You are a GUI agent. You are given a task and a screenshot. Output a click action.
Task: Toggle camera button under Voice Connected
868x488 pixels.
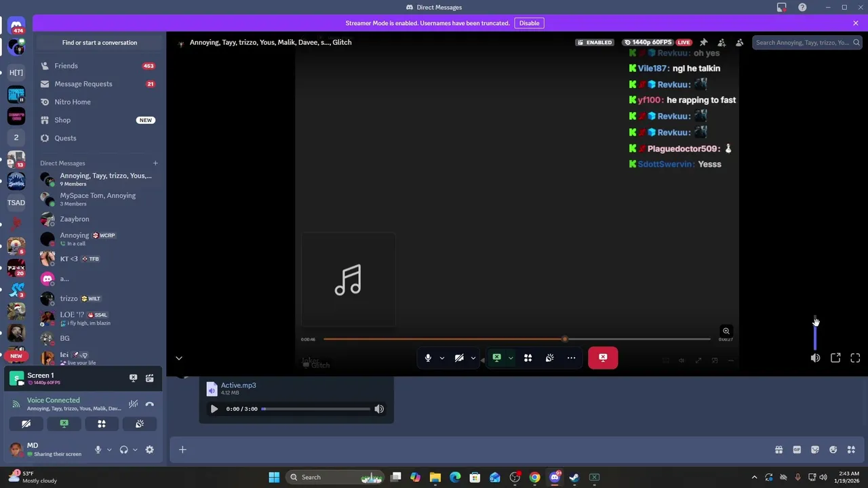click(26, 424)
